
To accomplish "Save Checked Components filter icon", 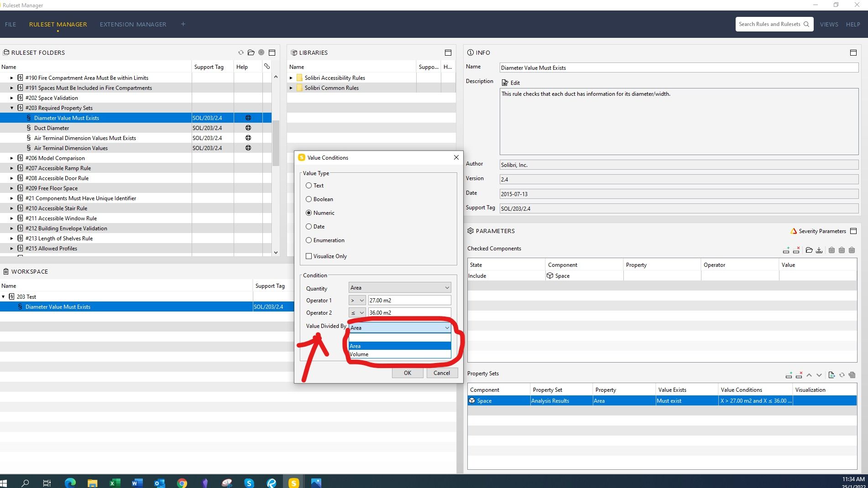I will point(819,250).
